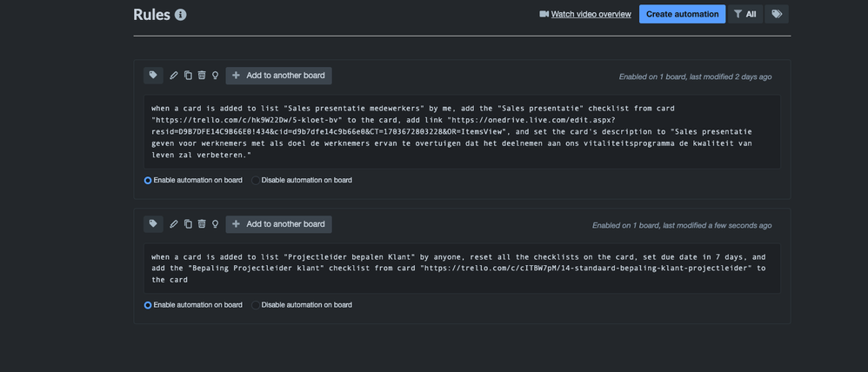This screenshot has height=372, width=868.
Task: Copy the Sales presentatie rule
Action: click(x=188, y=76)
